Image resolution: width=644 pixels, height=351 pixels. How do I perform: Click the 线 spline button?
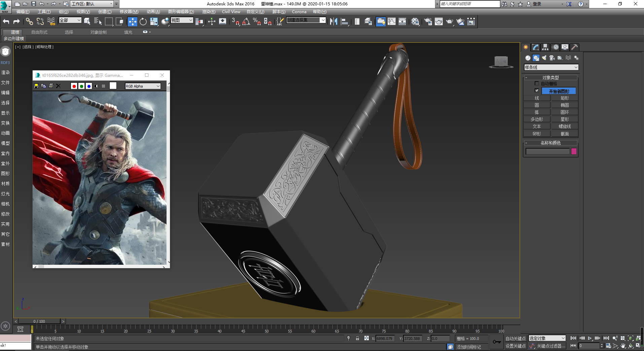[x=537, y=98]
